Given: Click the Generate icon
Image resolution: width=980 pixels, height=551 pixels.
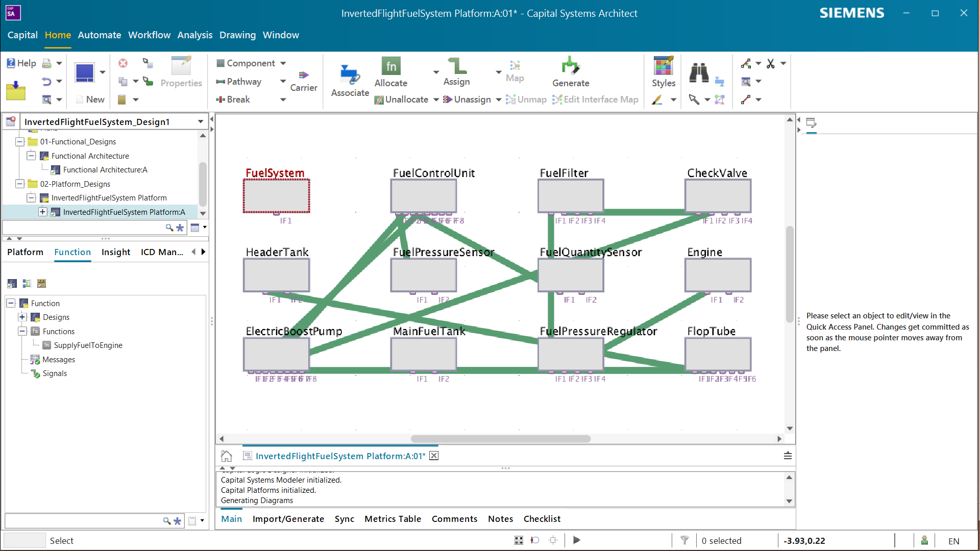Looking at the screenshot, I should (570, 66).
